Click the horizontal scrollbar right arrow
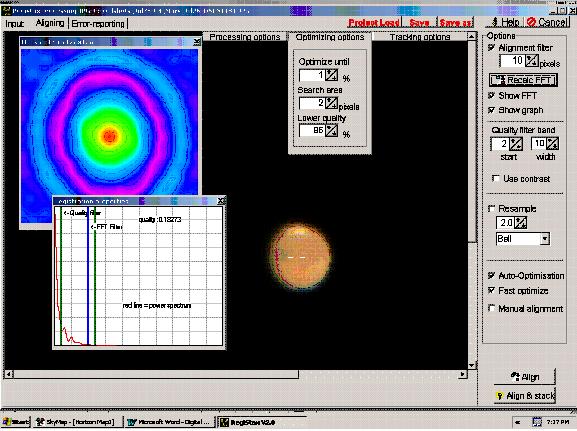577x431 pixels. [x=463, y=374]
